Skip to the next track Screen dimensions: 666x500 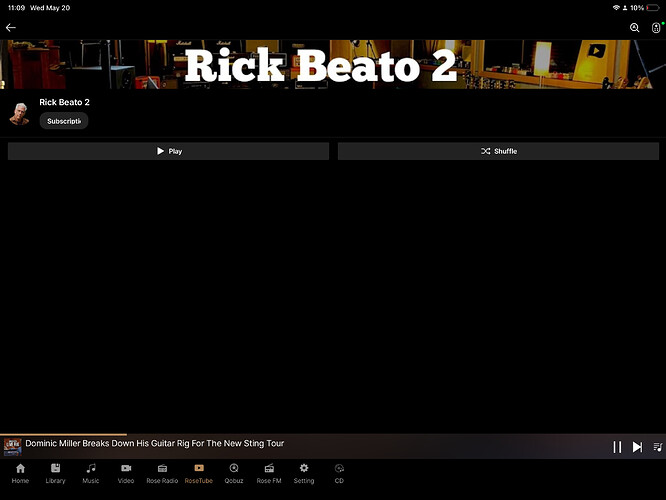(x=637, y=447)
